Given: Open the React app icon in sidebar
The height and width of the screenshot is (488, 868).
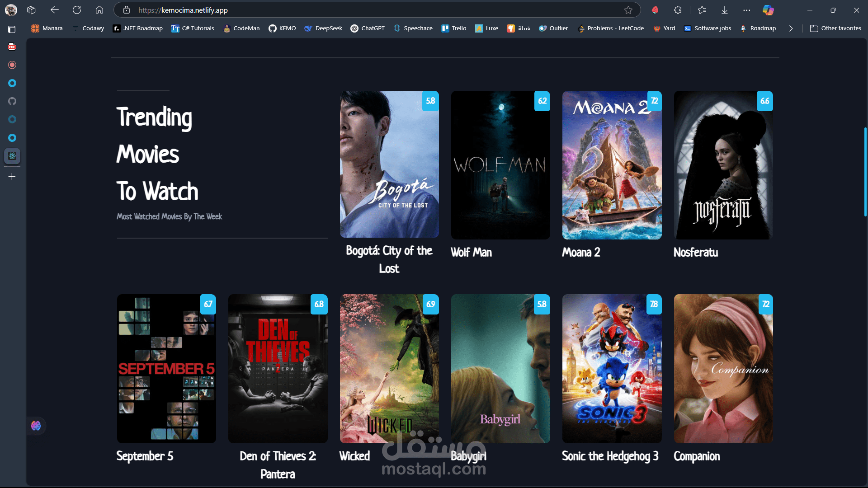Looking at the screenshot, I should pos(12,156).
